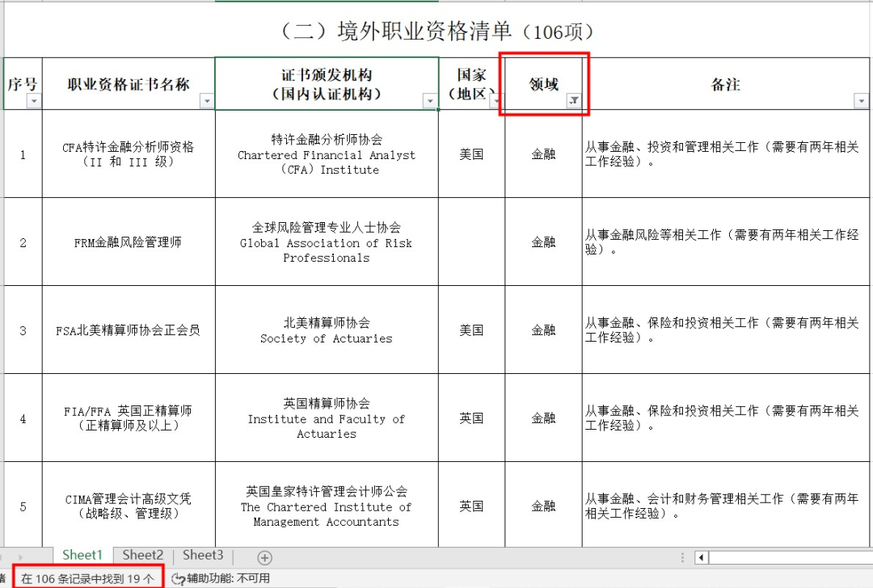
Task: Switch to the Sheet3 tab
Action: point(202,556)
